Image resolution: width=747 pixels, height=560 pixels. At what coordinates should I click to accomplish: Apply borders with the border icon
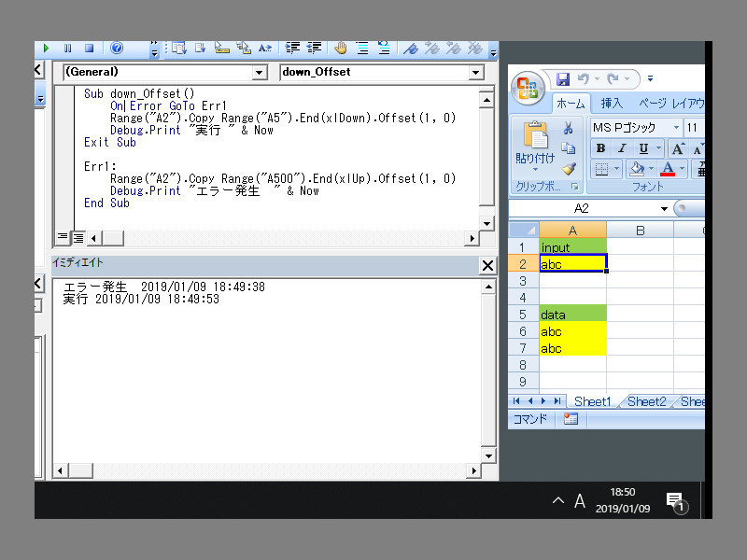[601, 169]
